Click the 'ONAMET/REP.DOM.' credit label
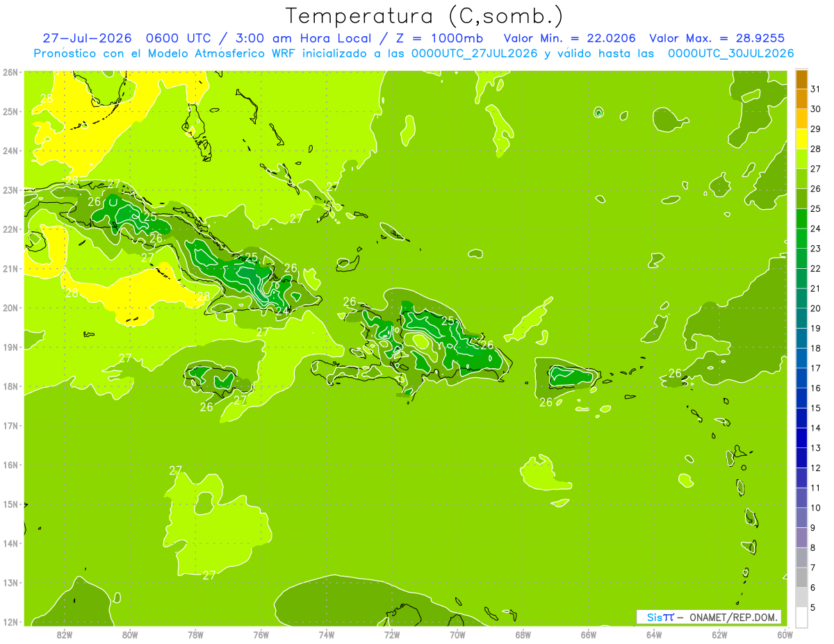 click(x=734, y=617)
